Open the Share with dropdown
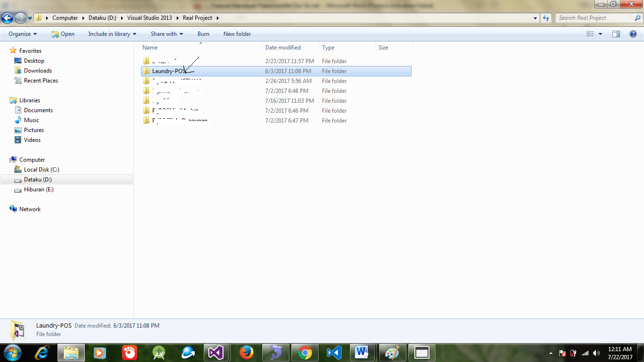This screenshot has height=362, width=644. tap(166, 33)
